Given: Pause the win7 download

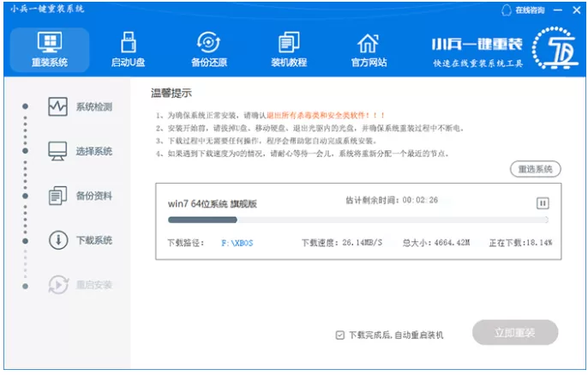Looking at the screenshot, I should (x=543, y=203).
